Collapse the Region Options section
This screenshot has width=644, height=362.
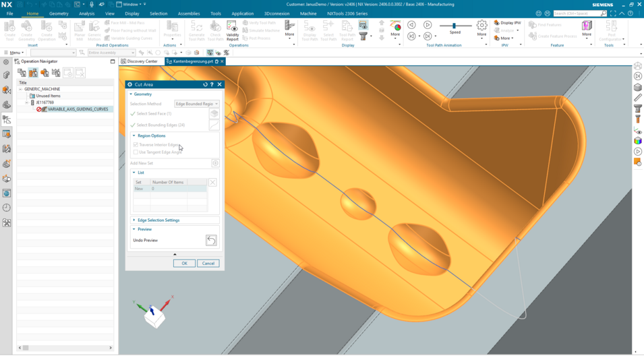134,136
